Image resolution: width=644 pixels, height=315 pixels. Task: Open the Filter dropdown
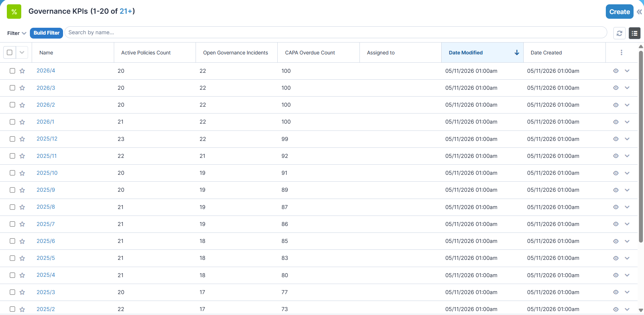point(17,33)
